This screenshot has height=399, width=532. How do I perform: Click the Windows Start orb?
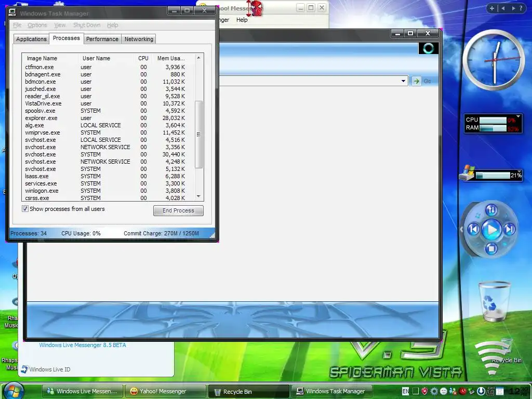pyautogui.click(x=14, y=391)
